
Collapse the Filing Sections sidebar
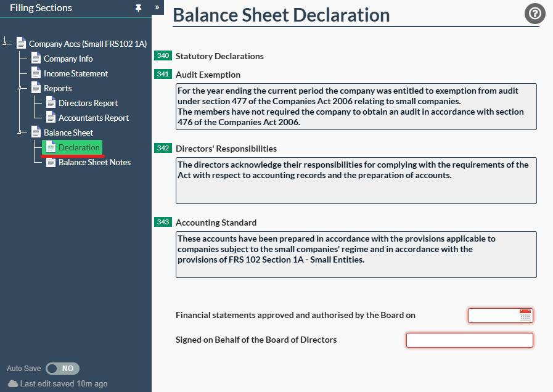coord(156,7)
